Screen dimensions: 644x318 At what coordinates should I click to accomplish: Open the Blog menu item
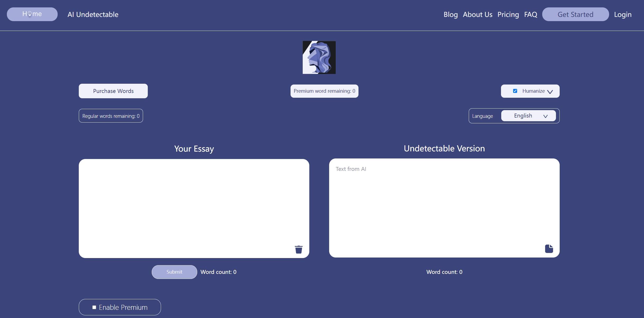point(450,14)
